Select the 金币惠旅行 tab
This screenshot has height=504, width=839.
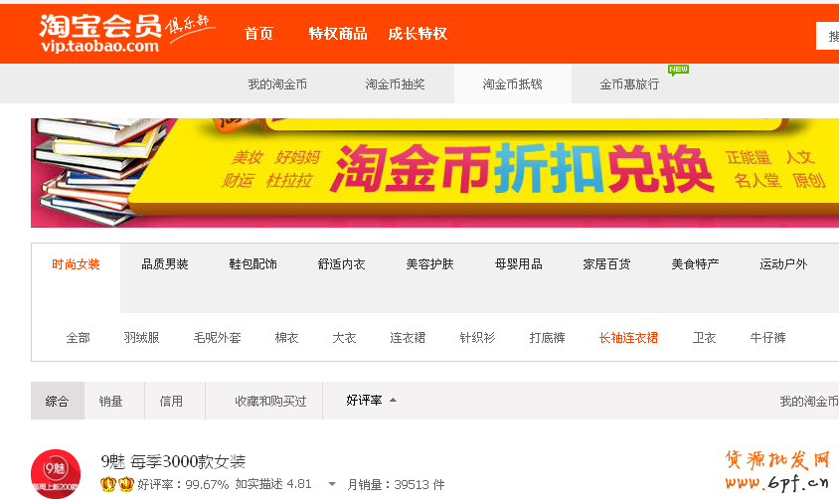[x=629, y=84]
